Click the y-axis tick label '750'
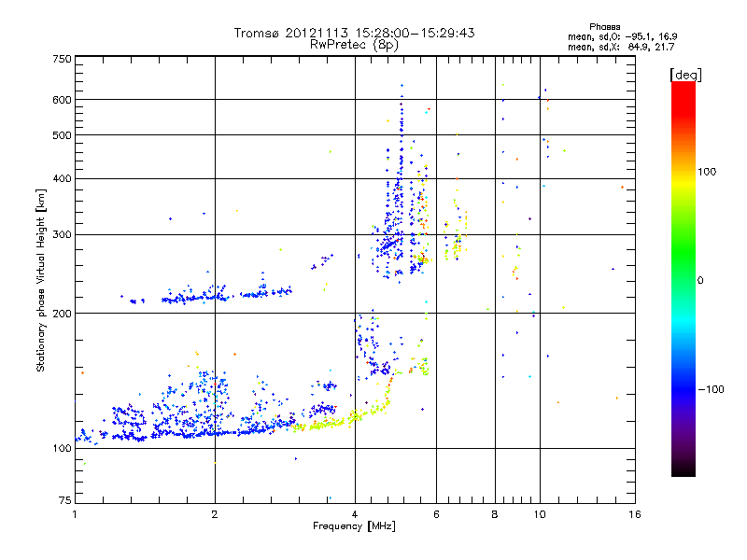The height and width of the screenshot is (560, 747). (x=62, y=59)
